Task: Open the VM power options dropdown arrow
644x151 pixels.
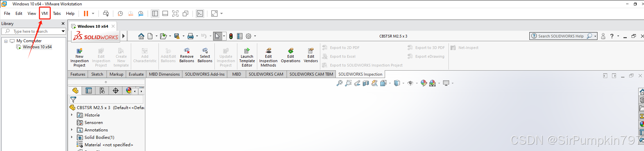Action: (x=93, y=14)
